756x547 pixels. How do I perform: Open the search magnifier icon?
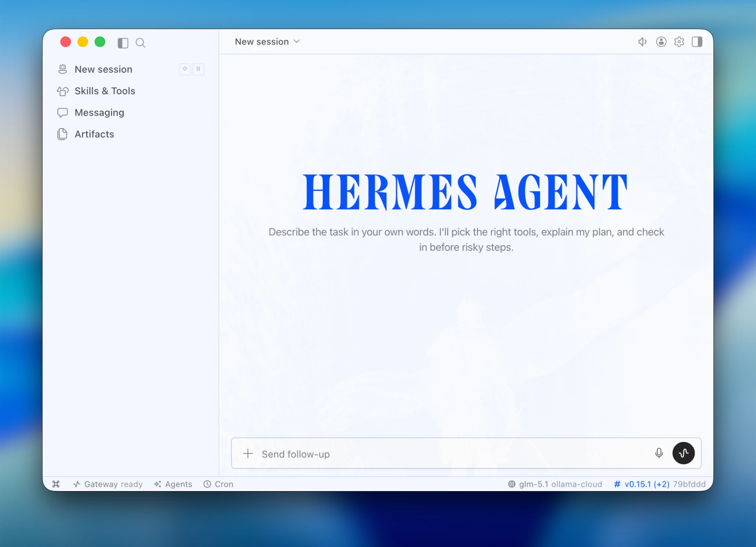pos(141,43)
